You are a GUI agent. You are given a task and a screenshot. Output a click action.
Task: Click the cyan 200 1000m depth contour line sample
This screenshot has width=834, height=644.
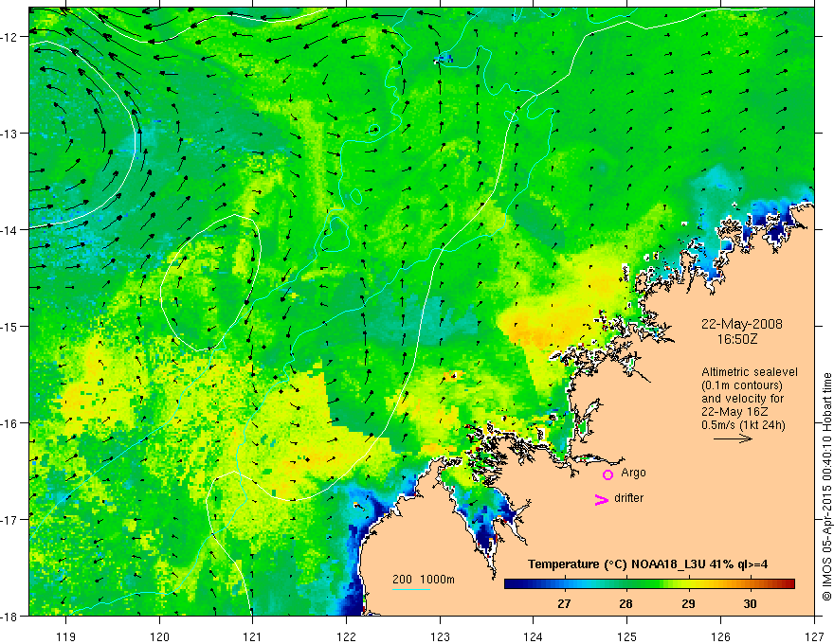410,589
